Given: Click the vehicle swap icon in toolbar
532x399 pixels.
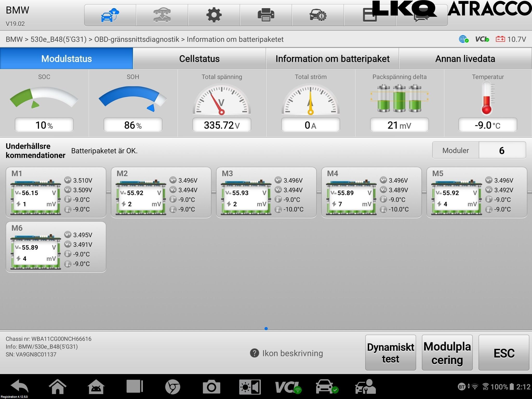Looking at the screenshot, I should (x=162, y=15).
